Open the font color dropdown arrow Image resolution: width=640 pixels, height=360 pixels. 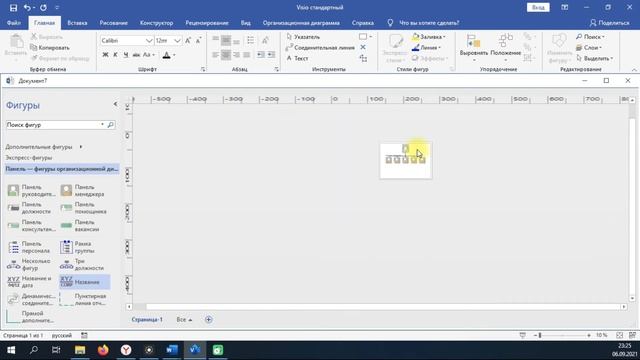[x=174, y=55]
